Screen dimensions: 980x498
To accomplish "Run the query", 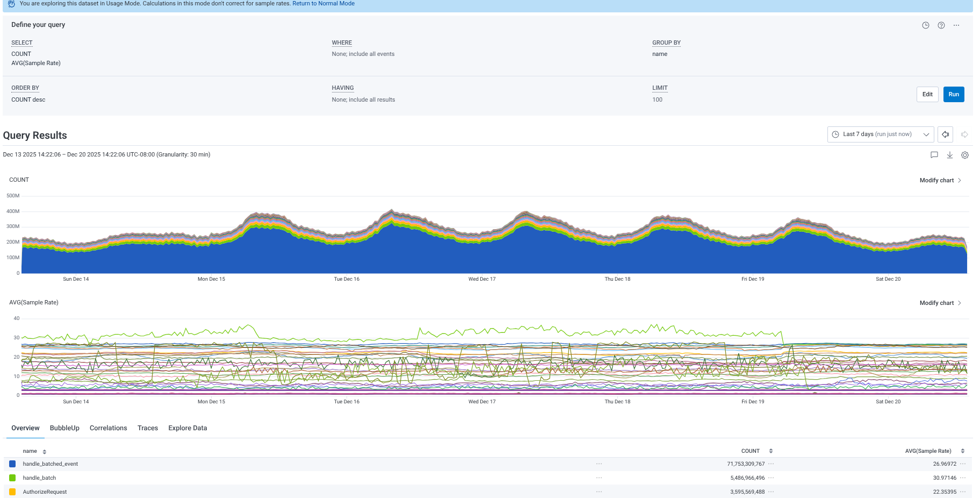I will (953, 94).
